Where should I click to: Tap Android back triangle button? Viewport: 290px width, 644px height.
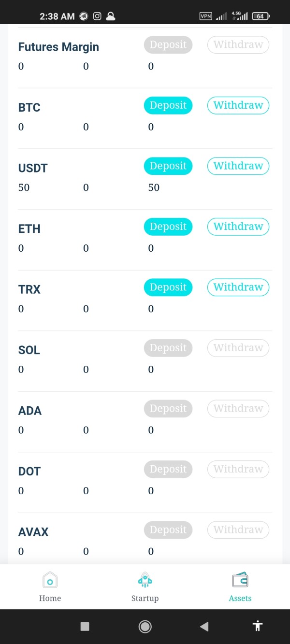(204, 627)
